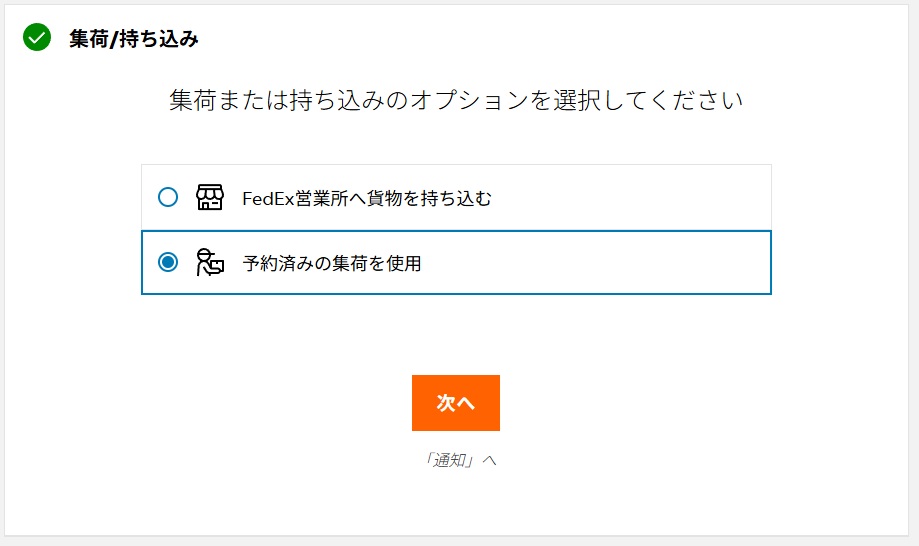Click the white checkmark inside the green circle
This screenshot has width=919, height=546.
pos(37,38)
